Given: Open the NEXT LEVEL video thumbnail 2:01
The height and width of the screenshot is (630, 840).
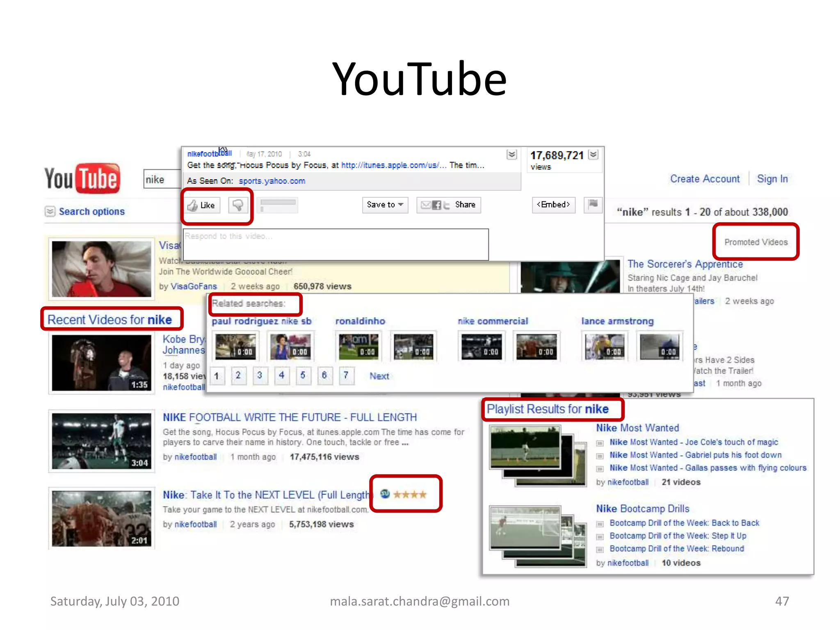Looking at the screenshot, I should [101, 518].
